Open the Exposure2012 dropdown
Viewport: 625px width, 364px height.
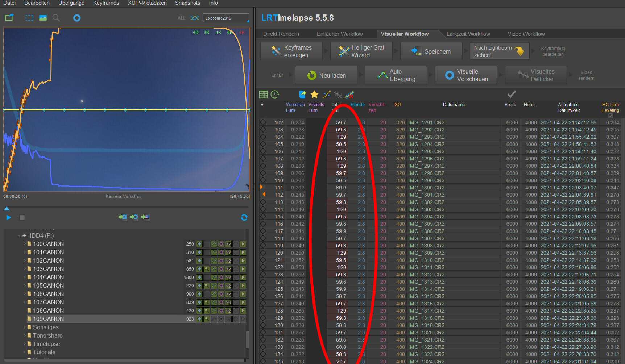point(225,18)
